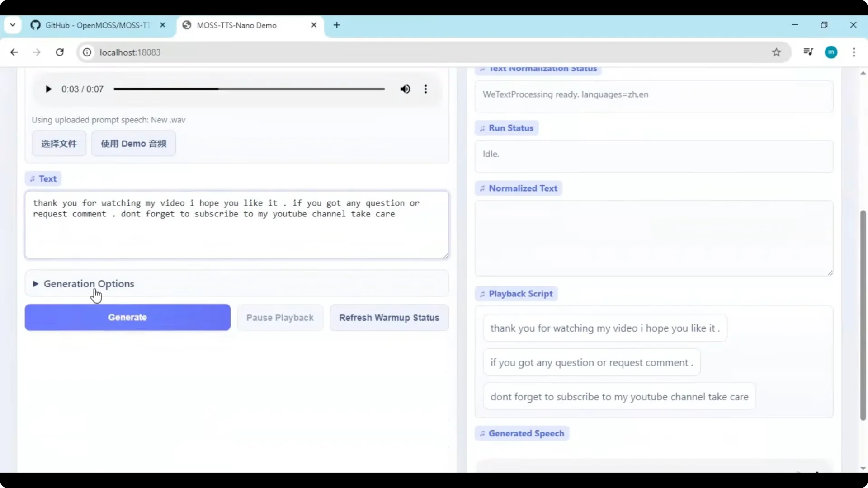Click the Generate button
868x488 pixels.
127,317
